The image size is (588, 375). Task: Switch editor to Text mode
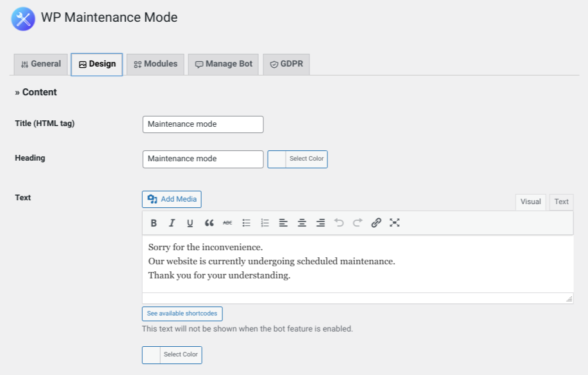pos(560,202)
